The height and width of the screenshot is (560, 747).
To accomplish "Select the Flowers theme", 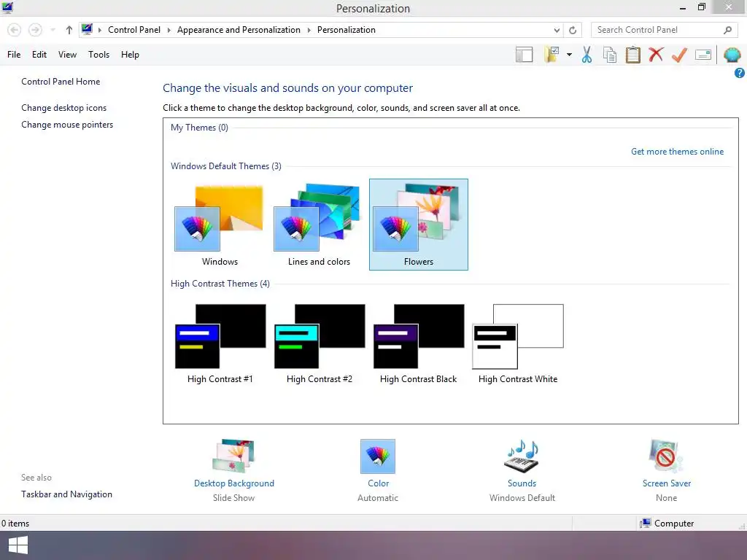I will tap(418, 225).
